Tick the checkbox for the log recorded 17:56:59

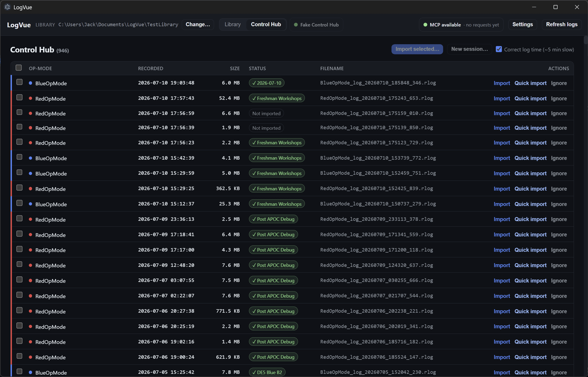19,112
